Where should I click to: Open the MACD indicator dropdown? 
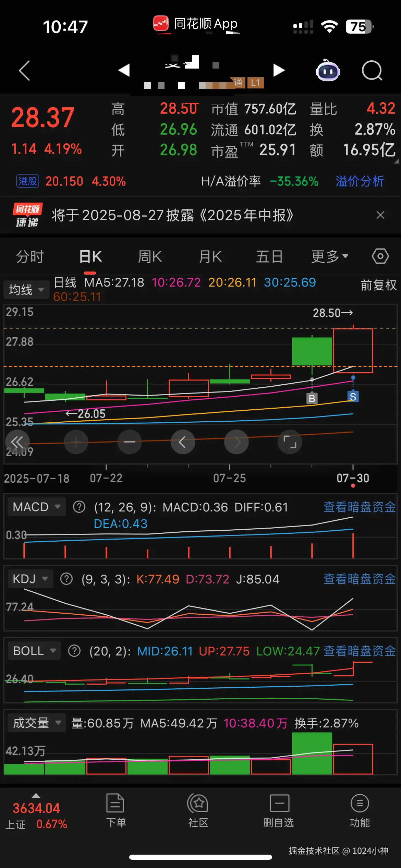pos(36,507)
